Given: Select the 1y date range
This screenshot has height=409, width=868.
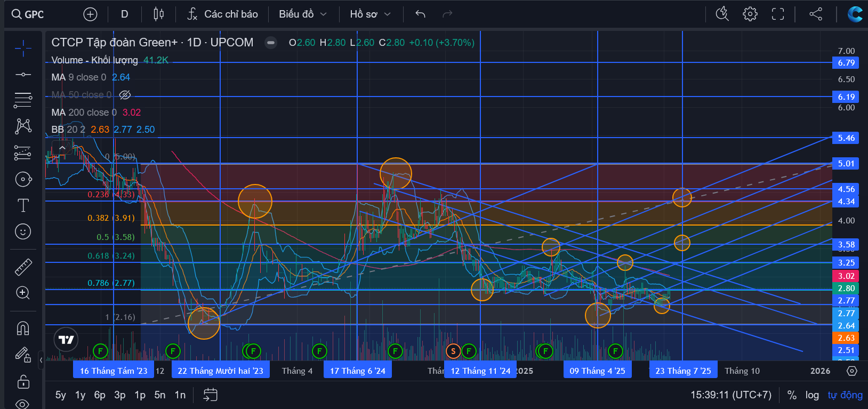Looking at the screenshot, I should tap(81, 395).
